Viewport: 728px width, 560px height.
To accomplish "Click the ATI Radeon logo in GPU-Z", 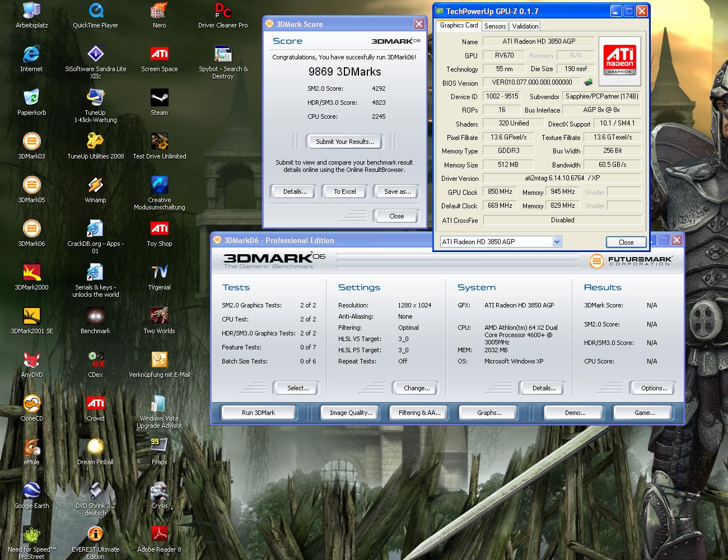I will (x=619, y=60).
